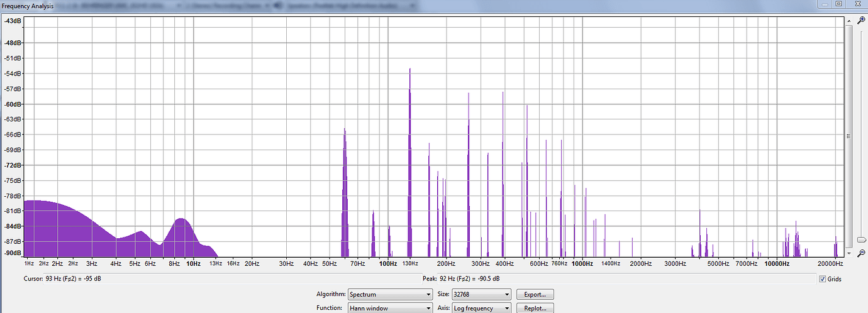Open the Axis dropdown showing Log frequency
868x313 pixels.
click(x=481, y=309)
